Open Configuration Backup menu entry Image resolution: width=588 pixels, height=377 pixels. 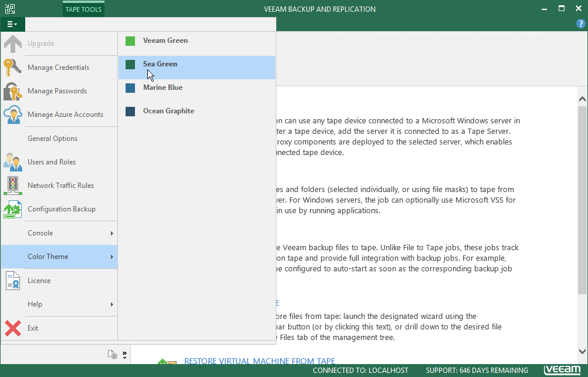pyautogui.click(x=59, y=209)
